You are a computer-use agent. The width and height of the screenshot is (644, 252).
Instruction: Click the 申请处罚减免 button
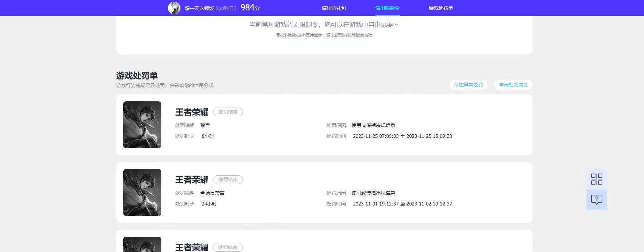click(514, 85)
